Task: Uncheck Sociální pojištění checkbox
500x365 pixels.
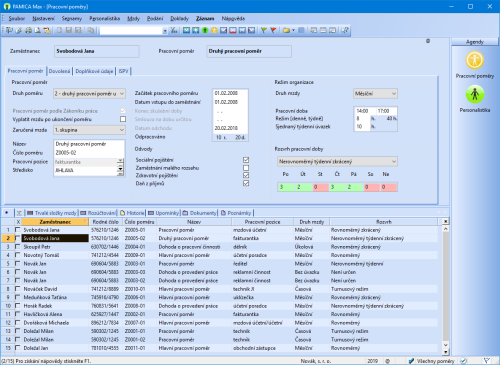Action: (246, 160)
